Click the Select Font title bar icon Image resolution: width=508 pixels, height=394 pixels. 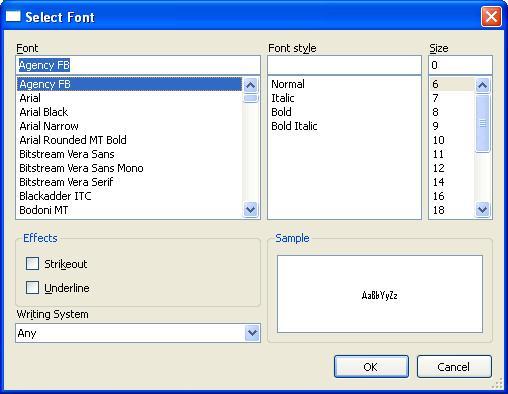coord(13,16)
